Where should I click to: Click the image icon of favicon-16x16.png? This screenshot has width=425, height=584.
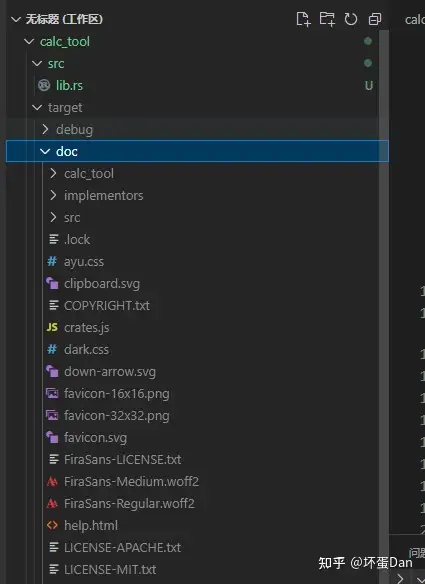point(52,393)
